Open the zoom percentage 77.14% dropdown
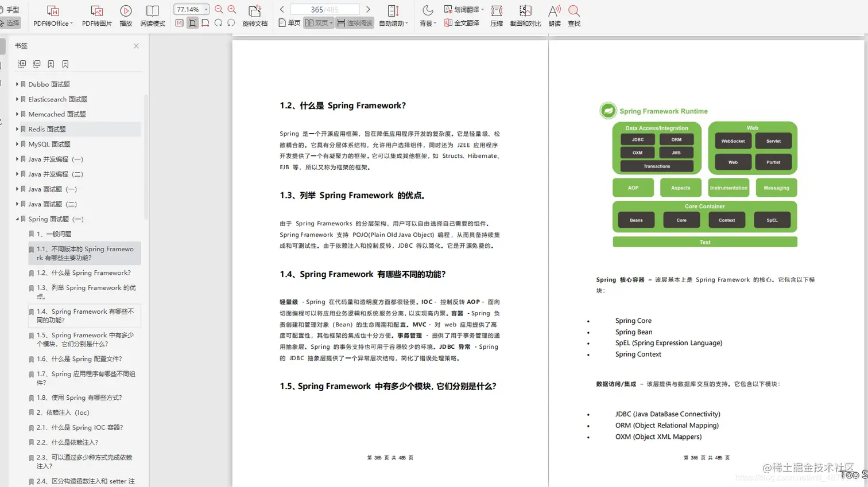Image resolution: width=868 pixels, height=487 pixels. (206, 10)
